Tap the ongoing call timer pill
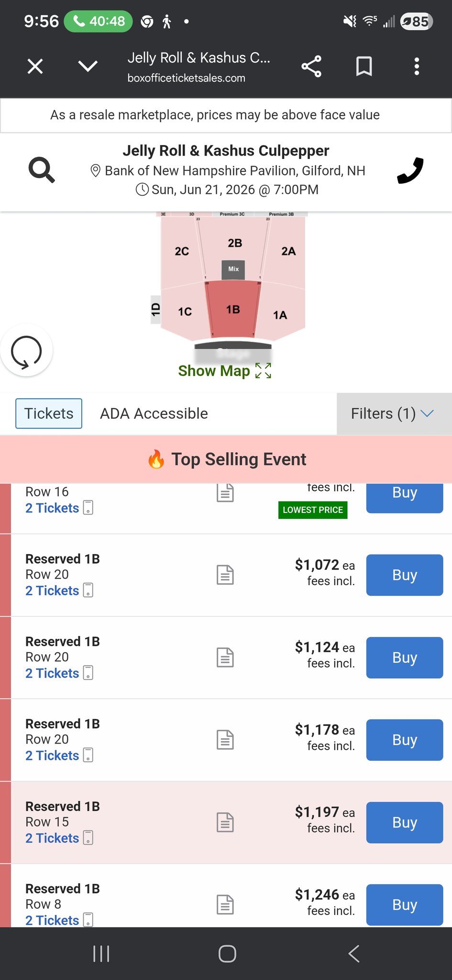452x980 pixels. tap(99, 22)
